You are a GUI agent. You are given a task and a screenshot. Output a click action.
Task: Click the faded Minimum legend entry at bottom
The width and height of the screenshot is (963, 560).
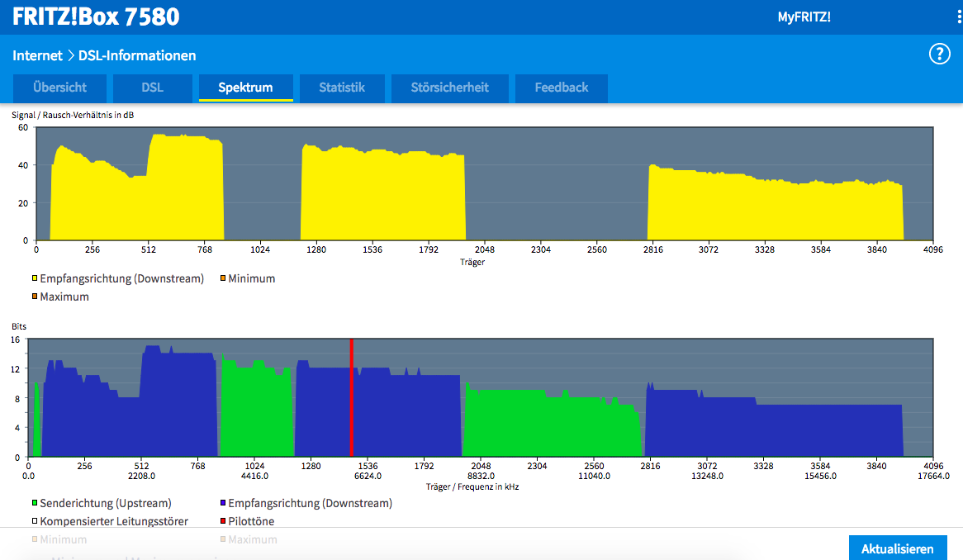(x=59, y=539)
